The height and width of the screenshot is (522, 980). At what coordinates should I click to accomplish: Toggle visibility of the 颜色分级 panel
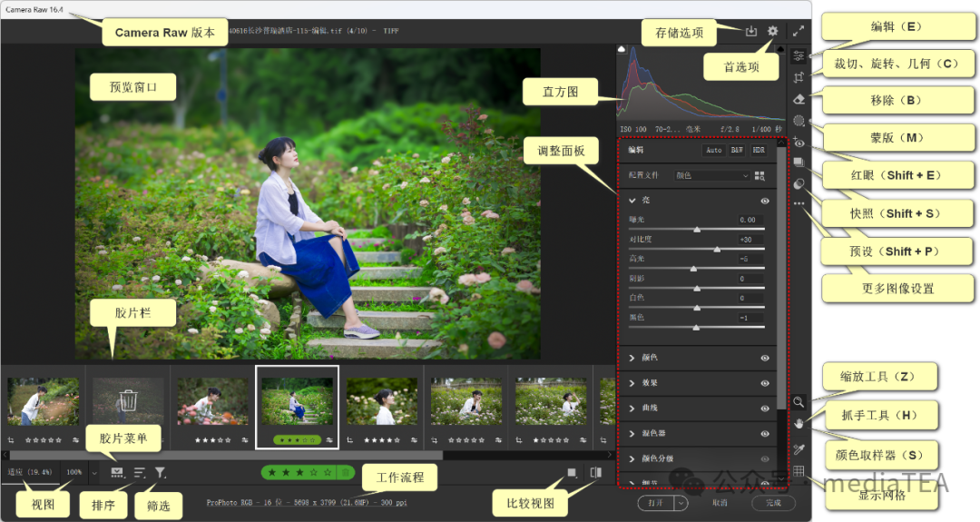click(765, 458)
